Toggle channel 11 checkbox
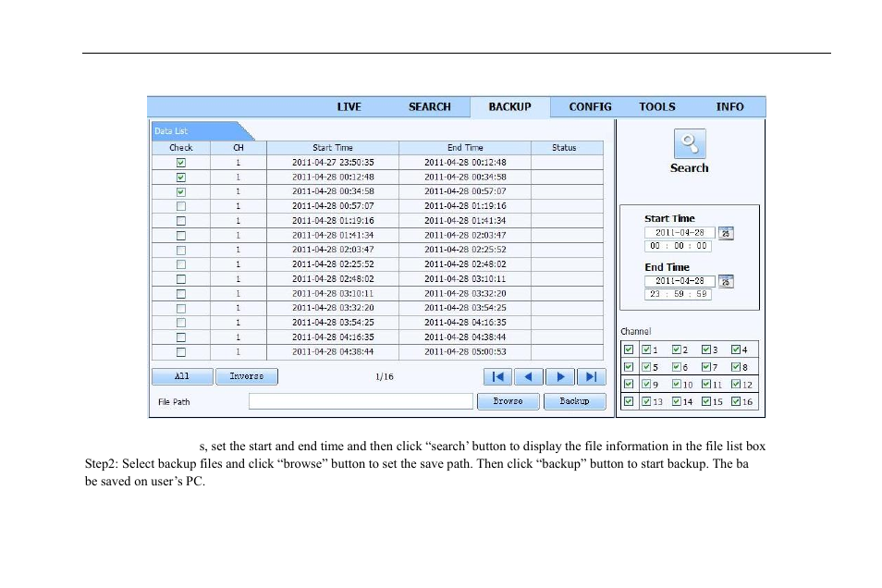The width and height of the screenshot is (882, 588). (706, 385)
